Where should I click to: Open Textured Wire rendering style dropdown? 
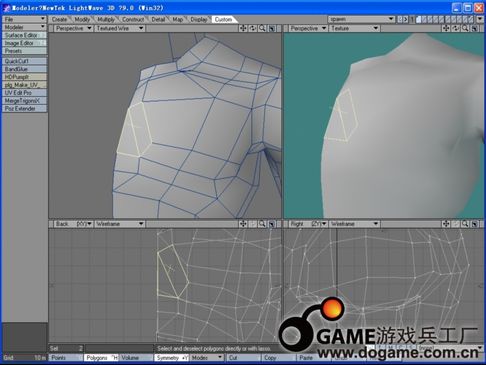tap(120, 28)
